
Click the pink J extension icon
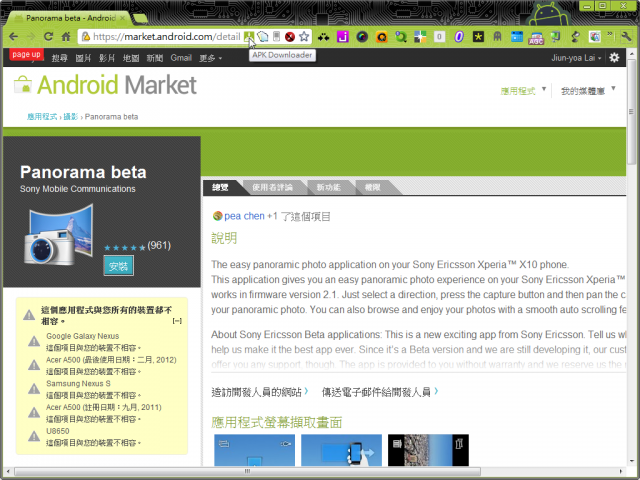pyautogui.click(x=342, y=37)
